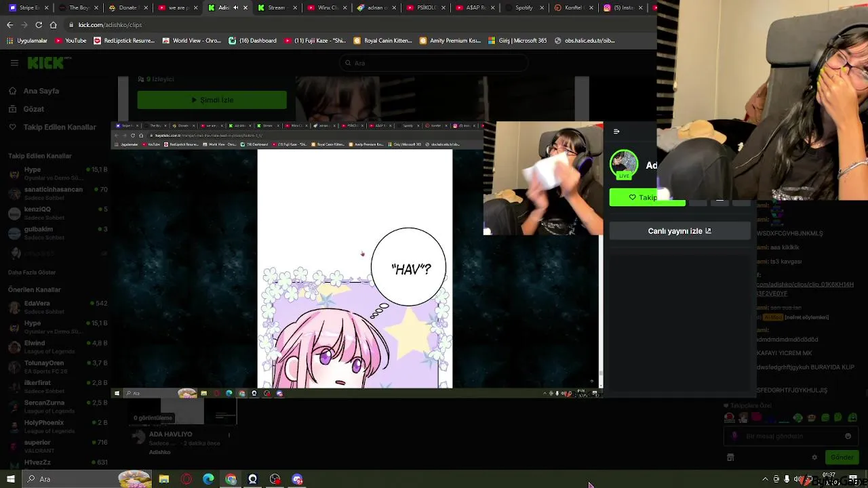Open ilkerfirat recommended channel
The width and height of the screenshot is (868, 488).
coord(58,386)
